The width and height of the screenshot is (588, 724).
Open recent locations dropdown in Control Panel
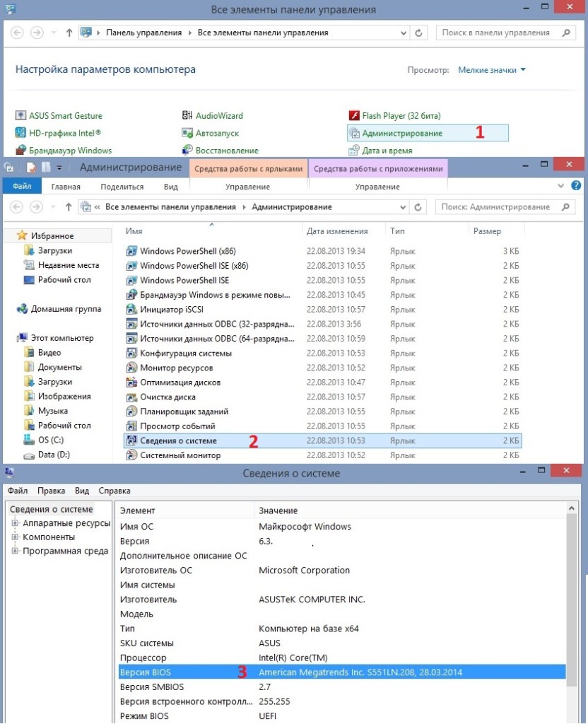[54, 33]
